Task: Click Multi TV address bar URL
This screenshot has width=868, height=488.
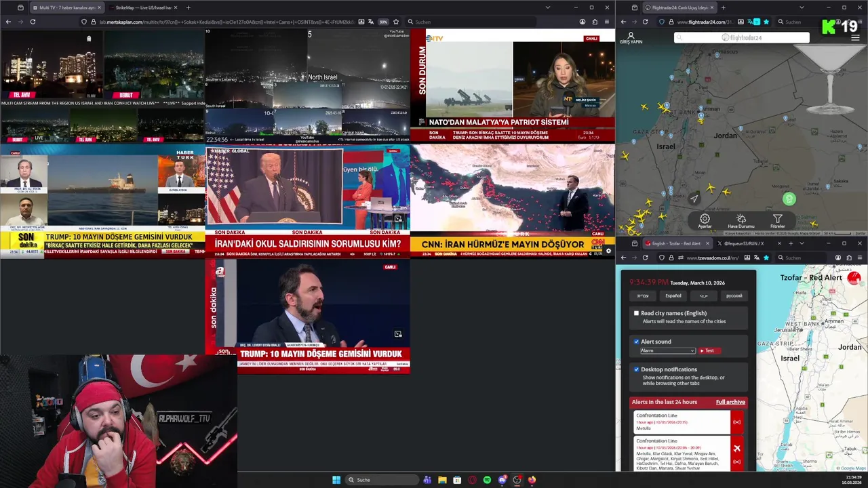Action: click(227, 22)
